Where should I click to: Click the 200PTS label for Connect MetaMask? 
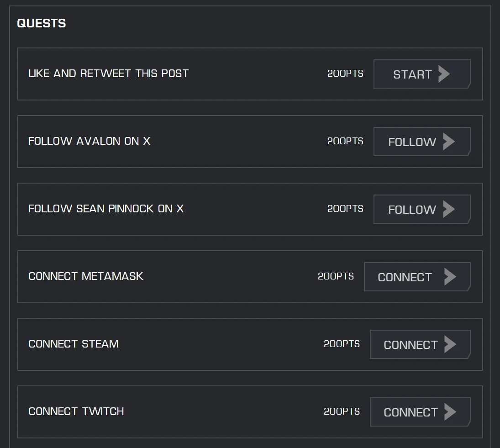[x=336, y=276]
